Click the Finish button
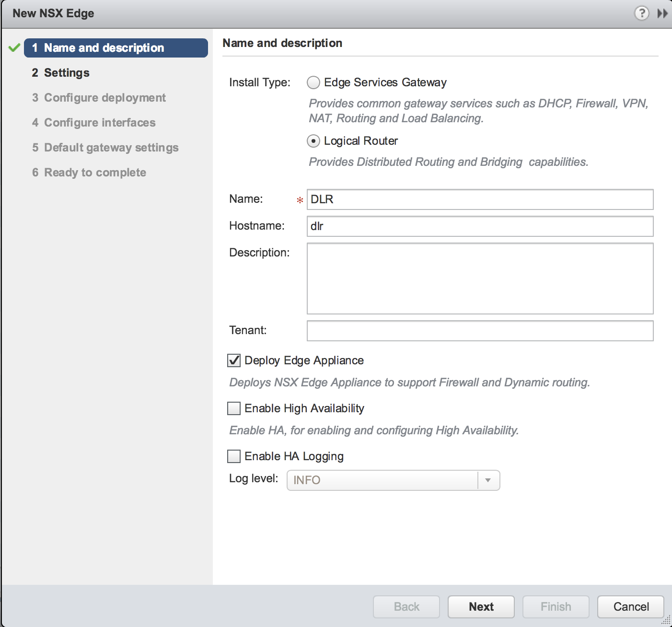The image size is (672, 627). [556, 607]
